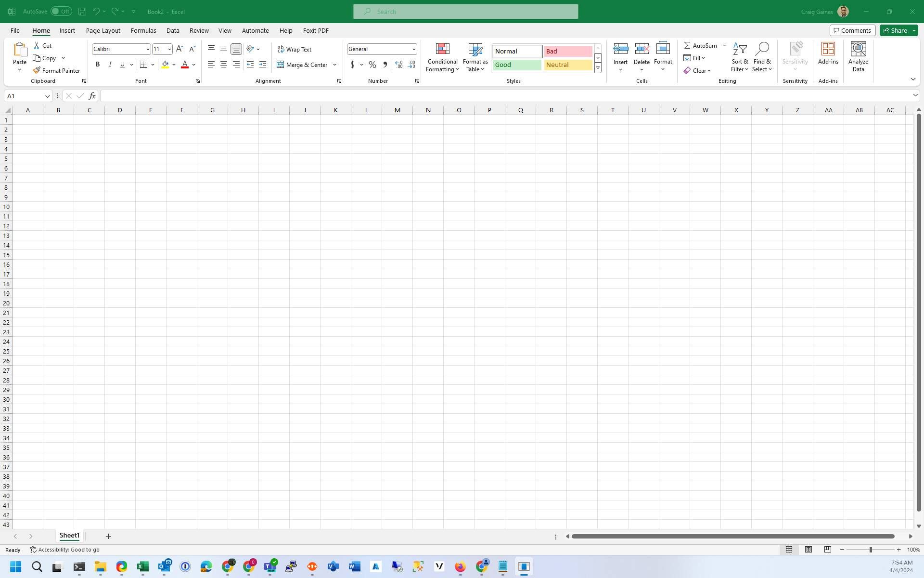
Task: Expand the General number format dropdown
Action: click(x=413, y=49)
